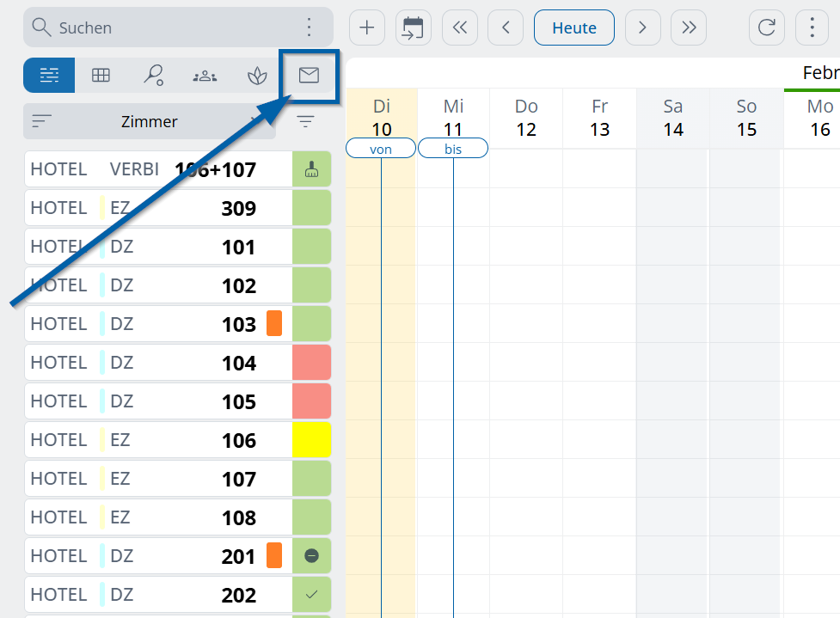Click the Heute button

574,28
